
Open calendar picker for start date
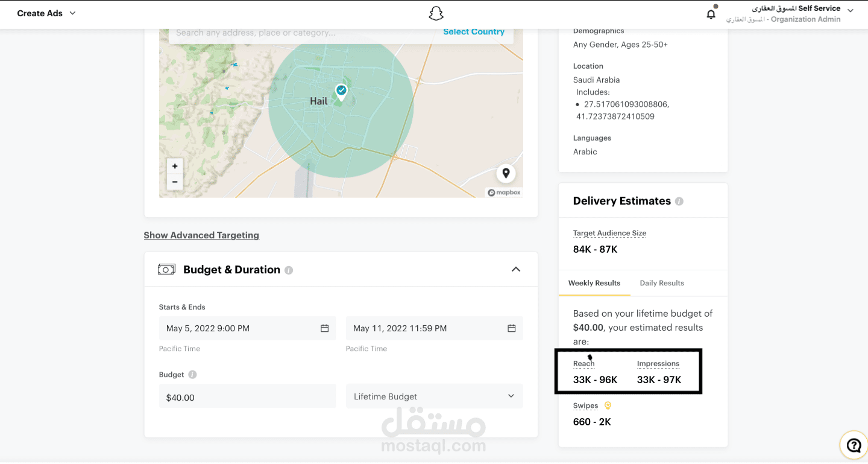pos(324,328)
